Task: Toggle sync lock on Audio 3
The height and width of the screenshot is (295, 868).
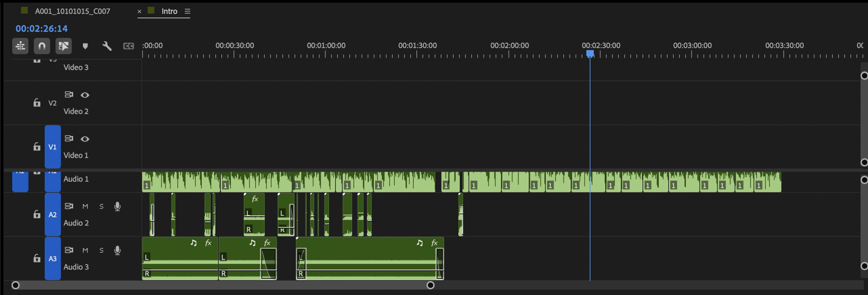Action: pos(69,250)
